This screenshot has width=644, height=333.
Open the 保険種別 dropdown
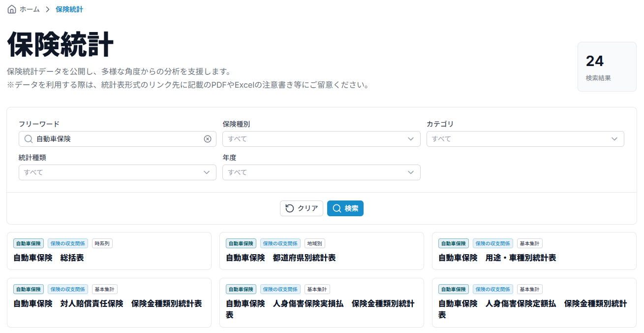pos(321,139)
